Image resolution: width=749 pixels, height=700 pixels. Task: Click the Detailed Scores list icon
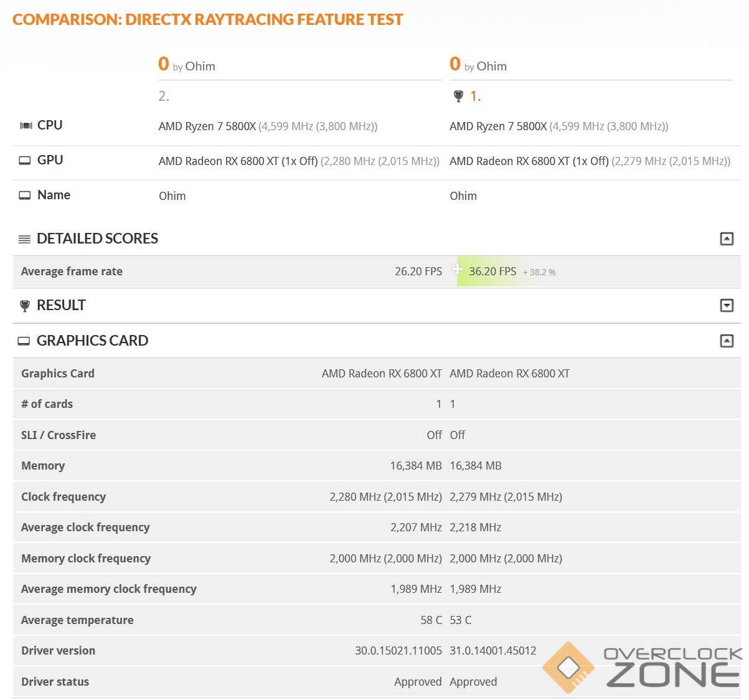[24, 239]
